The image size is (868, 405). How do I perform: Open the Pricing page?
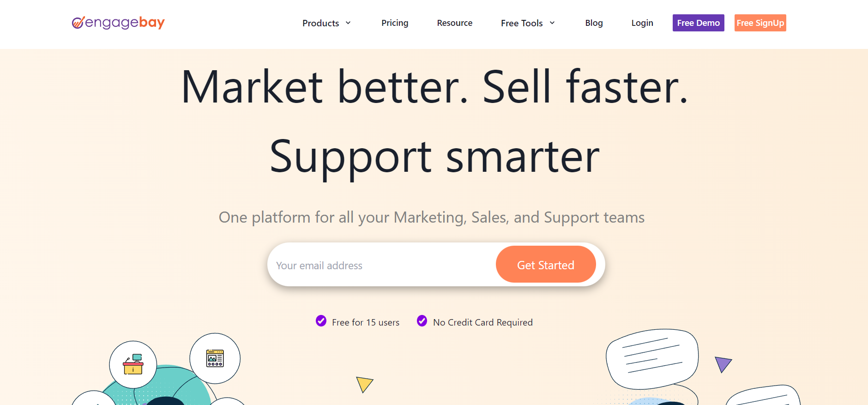point(395,23)
